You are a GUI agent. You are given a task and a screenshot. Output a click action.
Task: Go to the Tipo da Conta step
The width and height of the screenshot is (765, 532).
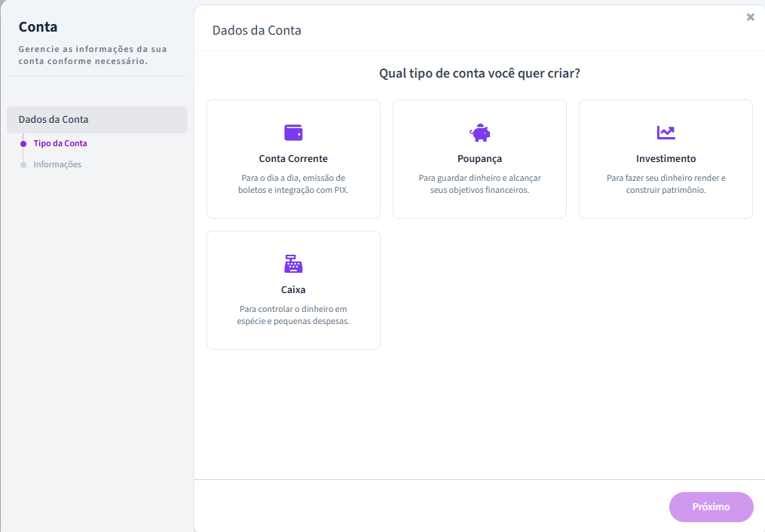point(60,143)
